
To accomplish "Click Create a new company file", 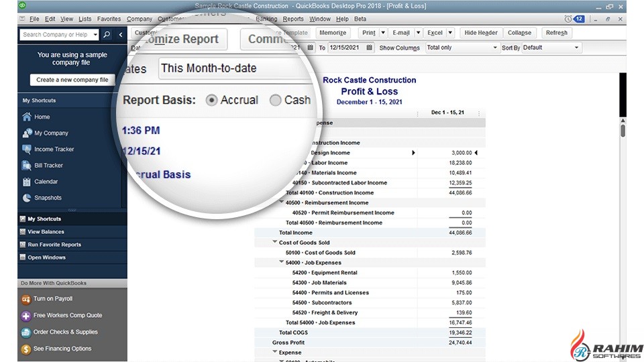I will click(72, 80).
